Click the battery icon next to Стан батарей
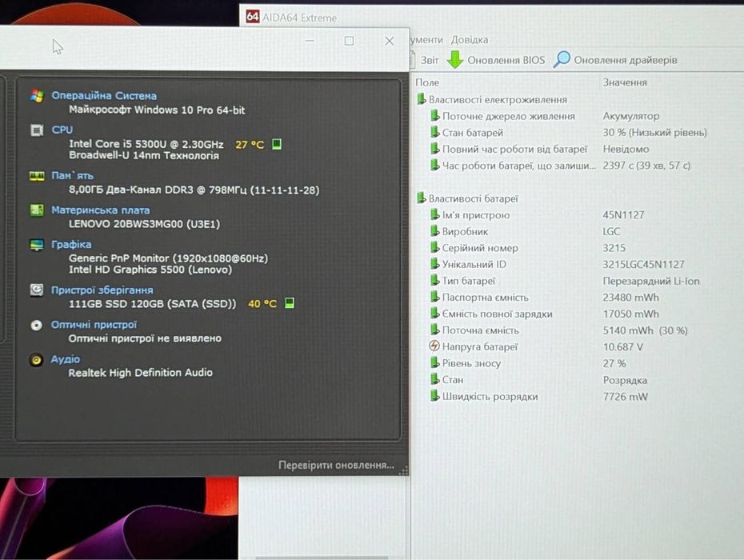 (x=434, y=133)
